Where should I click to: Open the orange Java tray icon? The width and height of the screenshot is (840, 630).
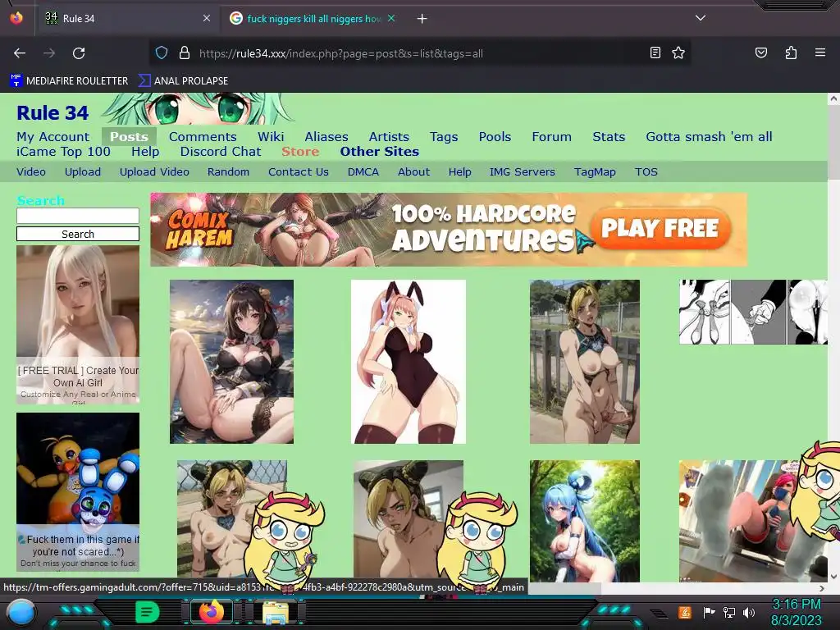coord(685,612)
